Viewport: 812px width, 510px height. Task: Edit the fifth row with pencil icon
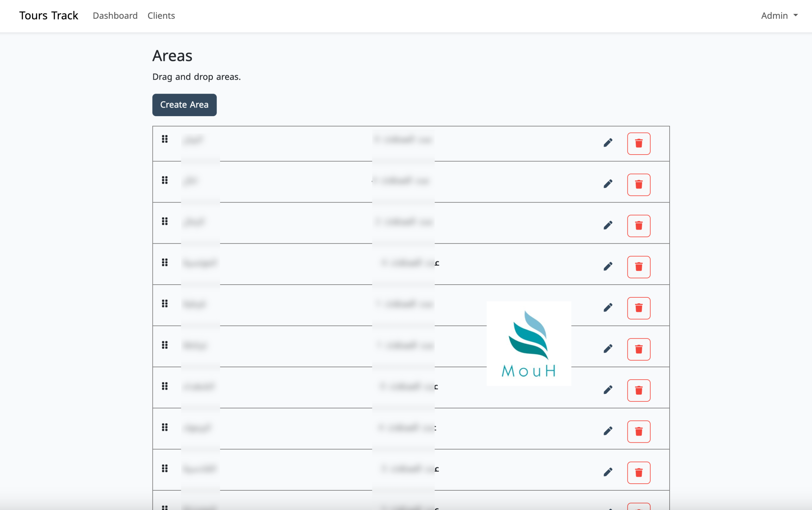click(608, 307)
